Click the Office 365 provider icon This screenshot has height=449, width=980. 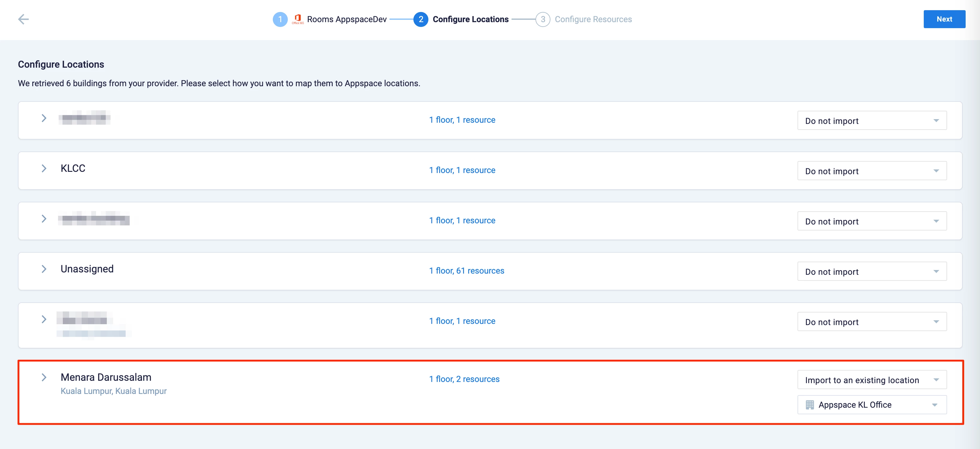click(x=298, y=19)
